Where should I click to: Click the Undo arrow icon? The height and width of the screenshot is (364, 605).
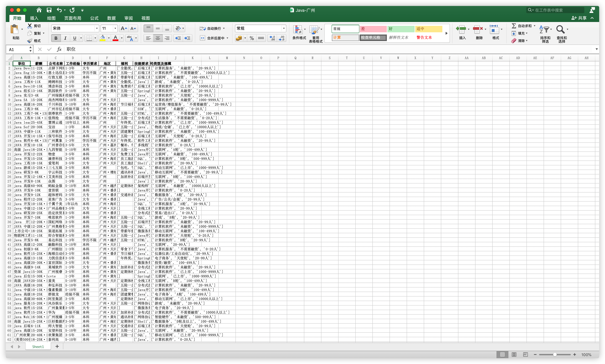59,10
